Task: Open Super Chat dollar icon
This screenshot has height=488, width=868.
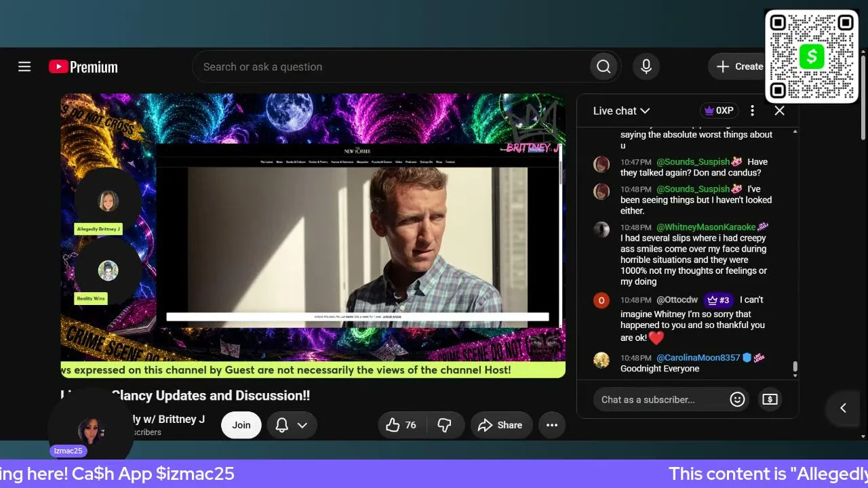Action: [x=770, y=399]
